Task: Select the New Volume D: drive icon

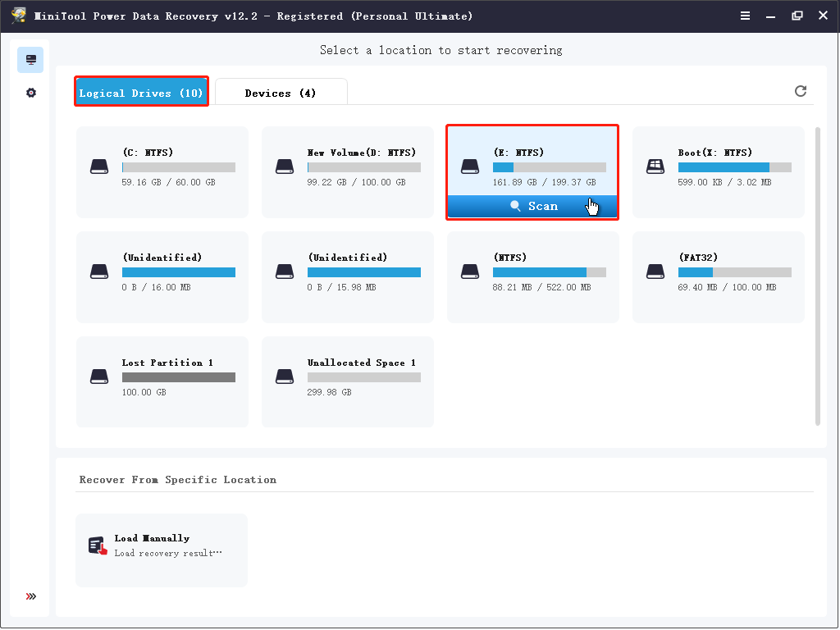Action: (x=285, y=167)
